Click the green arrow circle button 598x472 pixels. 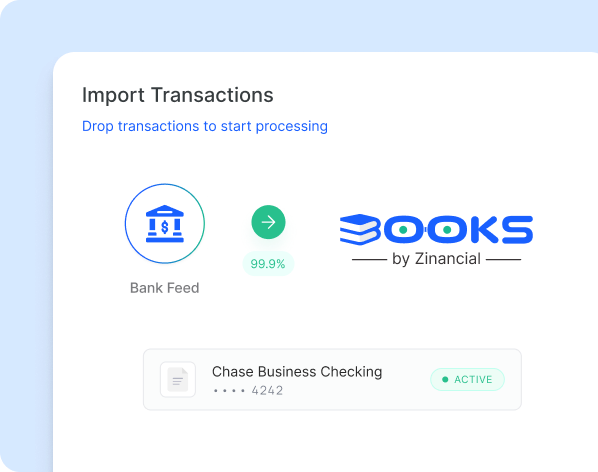click(268, 222)
